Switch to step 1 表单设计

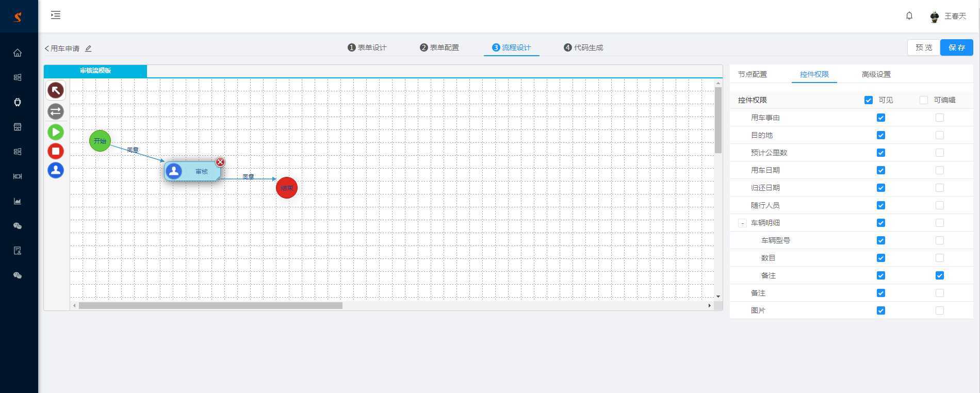coord(367,47)
